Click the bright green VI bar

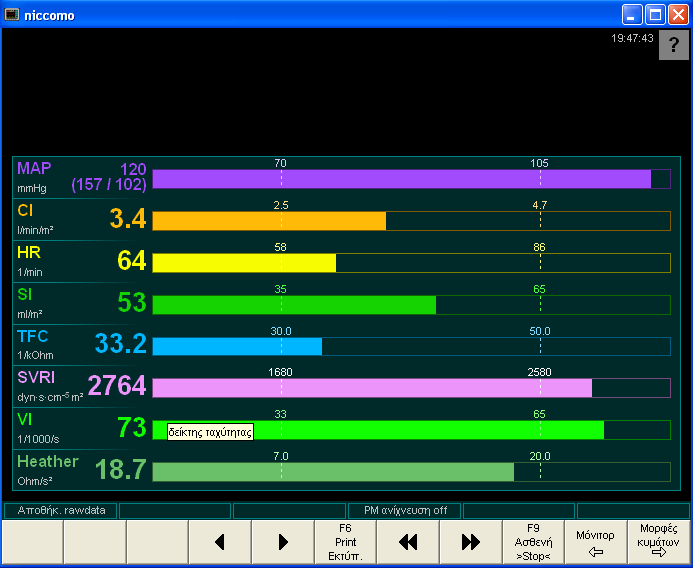tap(411, 430)
